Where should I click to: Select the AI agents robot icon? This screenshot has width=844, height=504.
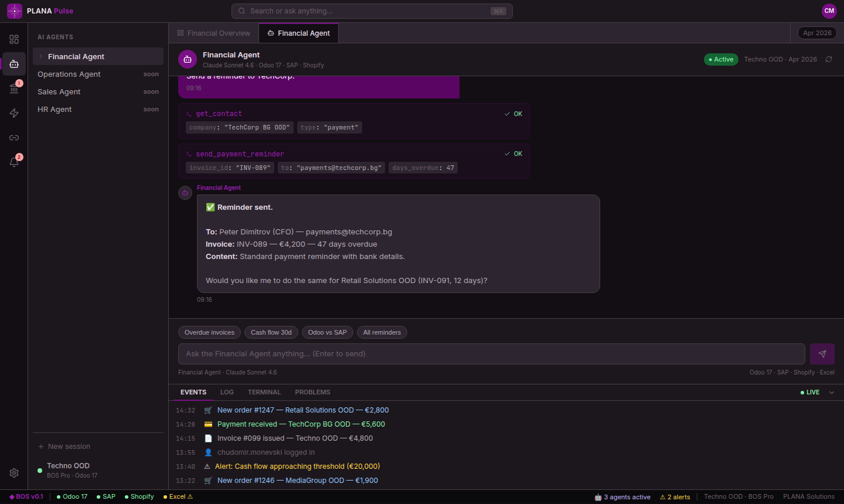point(14,64)
